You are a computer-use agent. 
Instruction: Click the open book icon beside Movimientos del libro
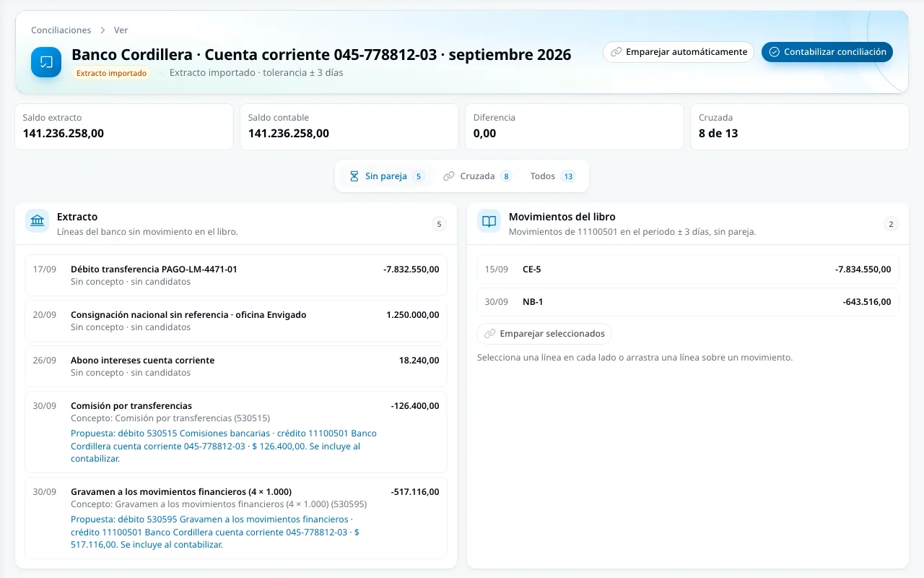[489, 221]
